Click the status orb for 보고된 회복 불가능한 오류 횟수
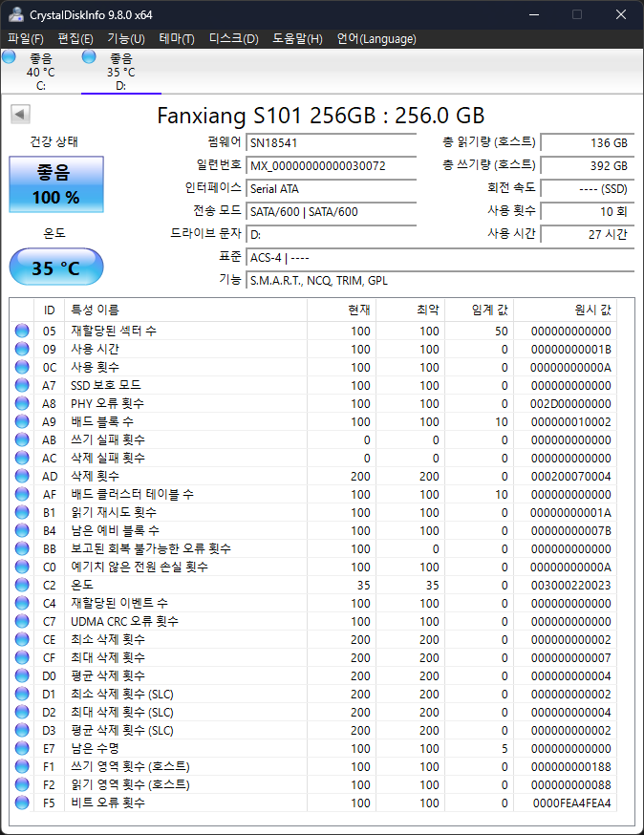644x835 pixels. 22,548
